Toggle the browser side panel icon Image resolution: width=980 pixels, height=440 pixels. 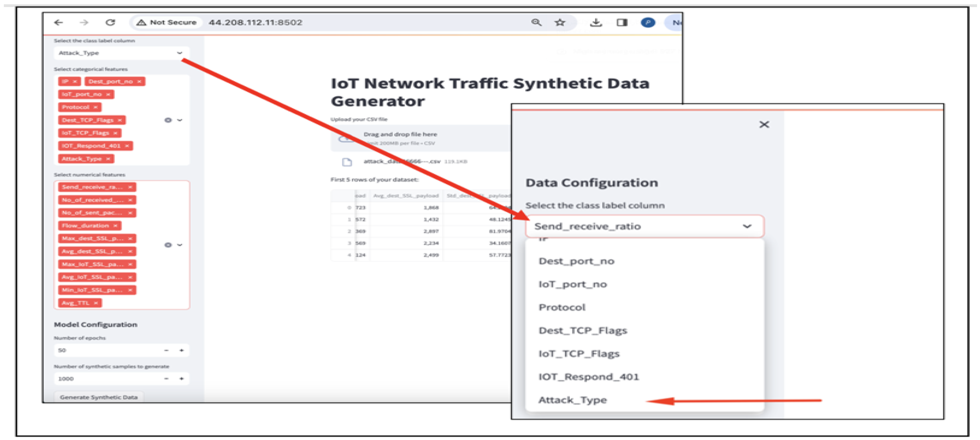click(x=622, y=23)
